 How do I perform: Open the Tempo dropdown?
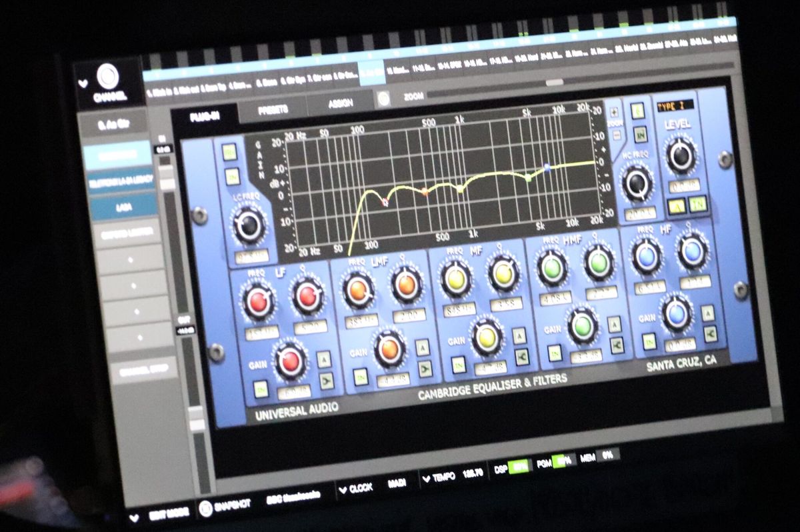439,477
